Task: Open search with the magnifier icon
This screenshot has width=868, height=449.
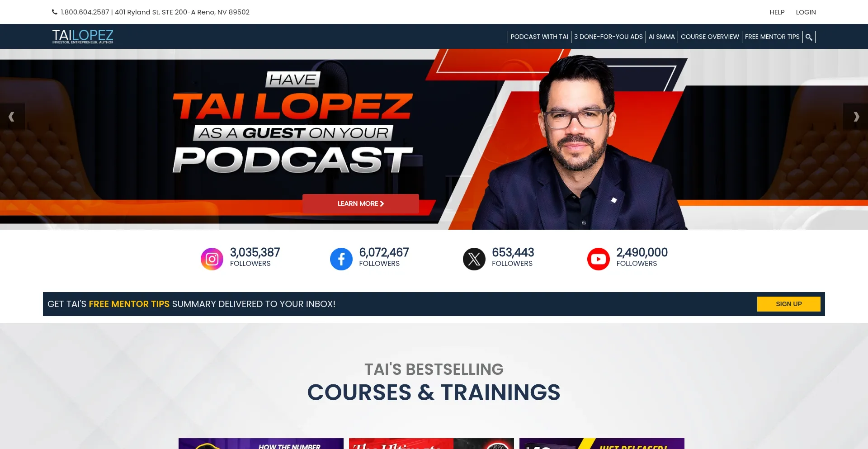Action: [809, 37]
